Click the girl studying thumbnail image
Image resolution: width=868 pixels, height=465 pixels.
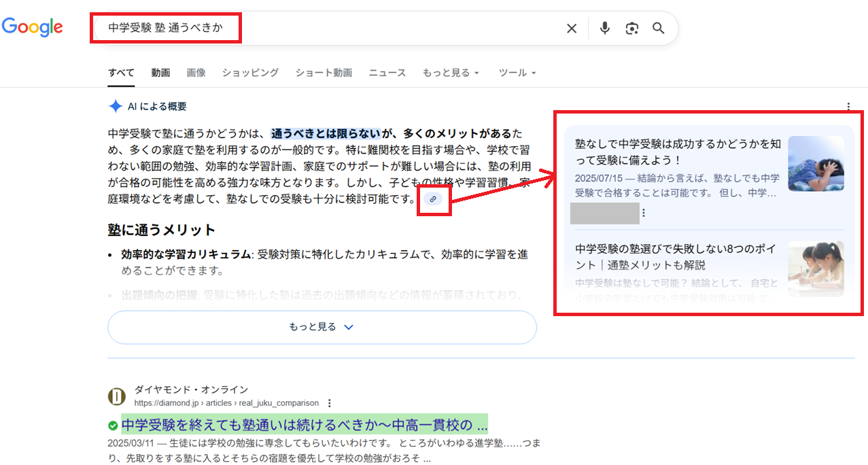click(816, 269)
